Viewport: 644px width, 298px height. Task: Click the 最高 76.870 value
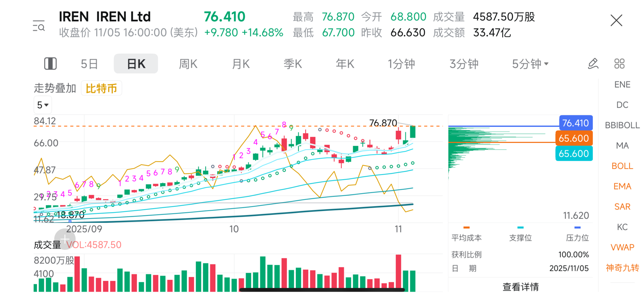coord(338,17)
